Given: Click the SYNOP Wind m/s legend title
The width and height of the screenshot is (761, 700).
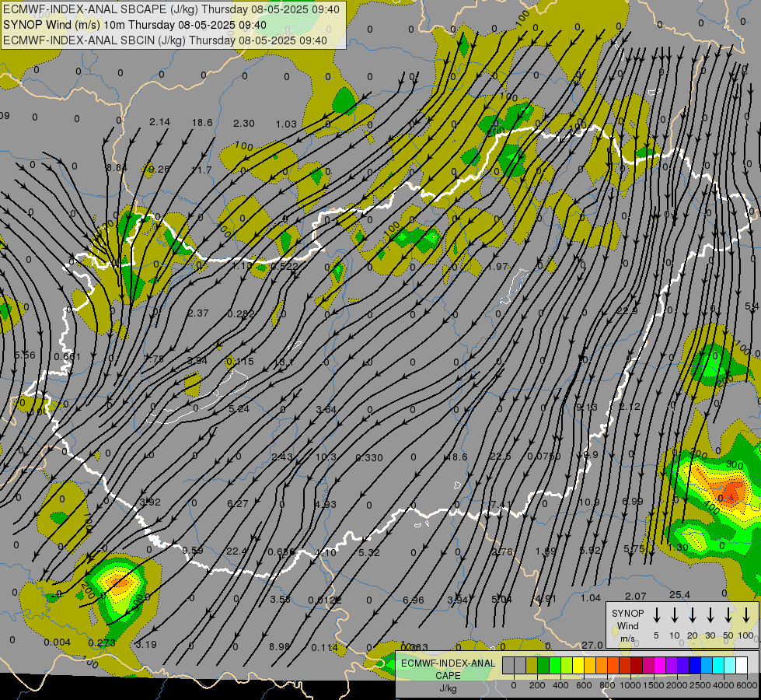Looking at the screenshot, I should [627, 625].
